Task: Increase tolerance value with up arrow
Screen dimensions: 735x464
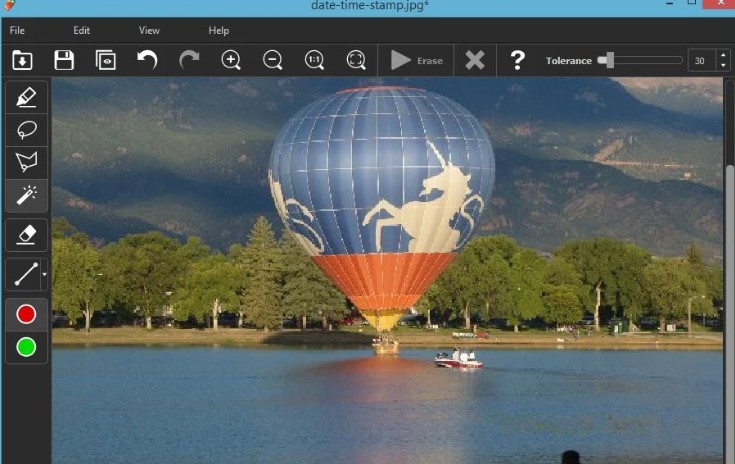Action: pyautogui.click(x=724, y=55)
